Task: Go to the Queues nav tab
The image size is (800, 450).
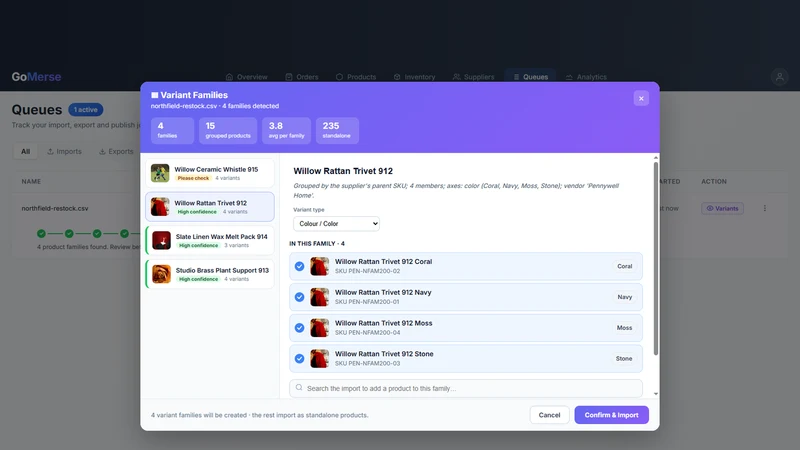Action: pos(530,77)
